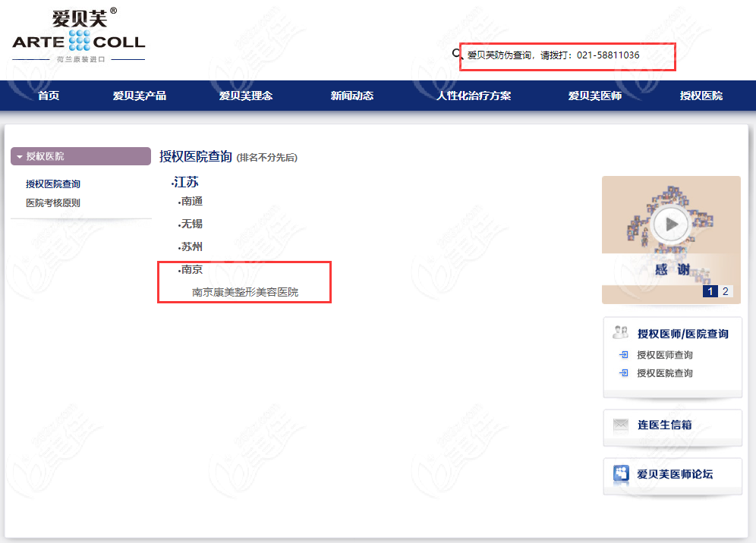Image resolution: width=756 pixels, height=543 pixels.
Task: Click the search magnifier icon
Action: pyautogui.click(x=456, y=54)
